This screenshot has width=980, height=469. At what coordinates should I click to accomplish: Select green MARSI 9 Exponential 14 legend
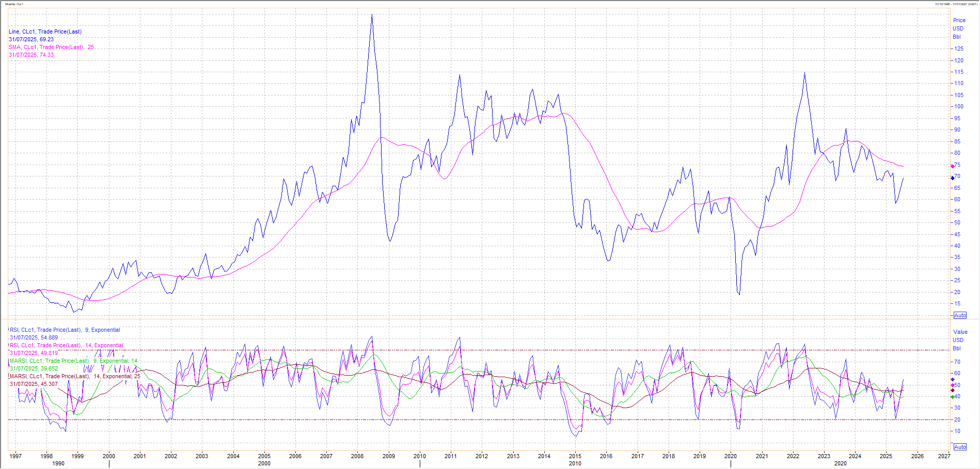pos(73,361)
